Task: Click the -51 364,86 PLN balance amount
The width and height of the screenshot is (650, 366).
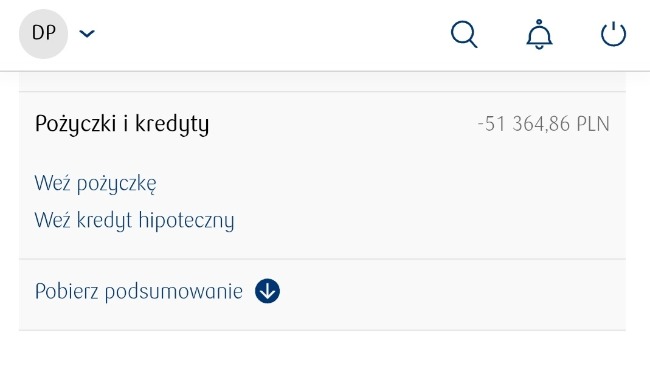Action: tap(543, 124)
